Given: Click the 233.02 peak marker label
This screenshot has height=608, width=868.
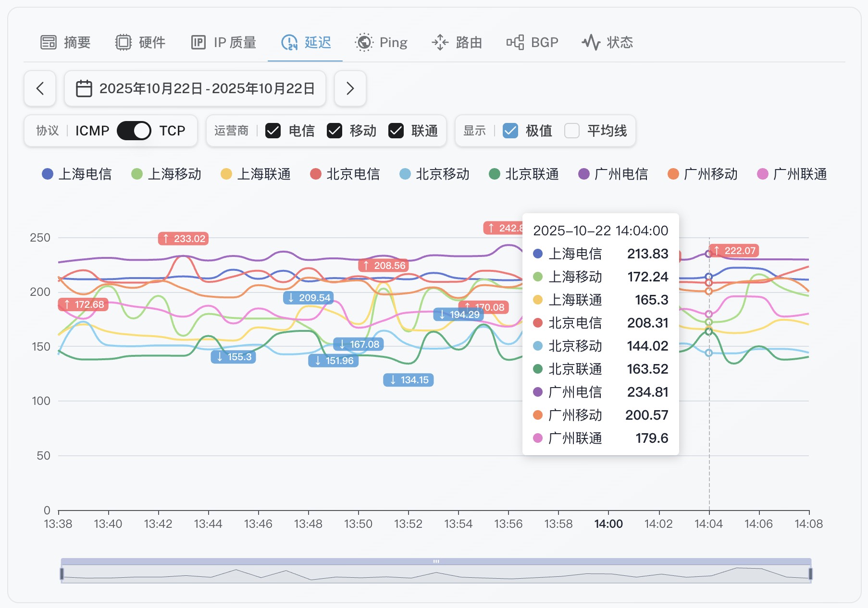Looking at the screenshot, I should point(183,239).
